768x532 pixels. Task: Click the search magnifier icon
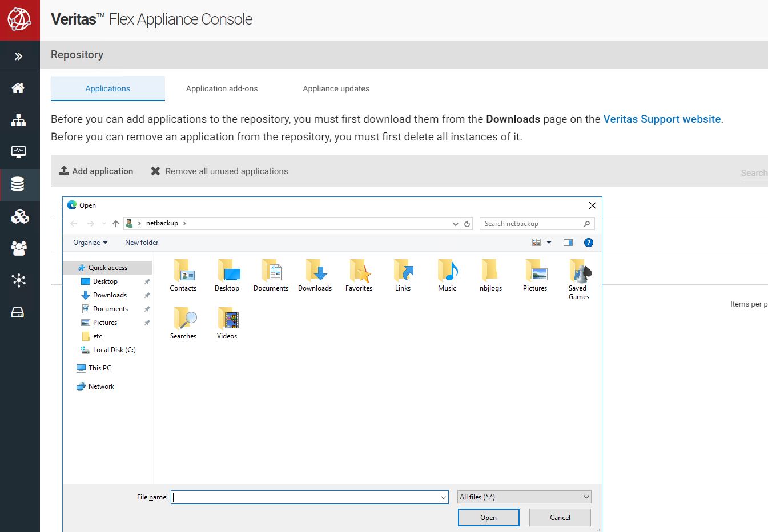pyautogui.click(x=586, y=224)
